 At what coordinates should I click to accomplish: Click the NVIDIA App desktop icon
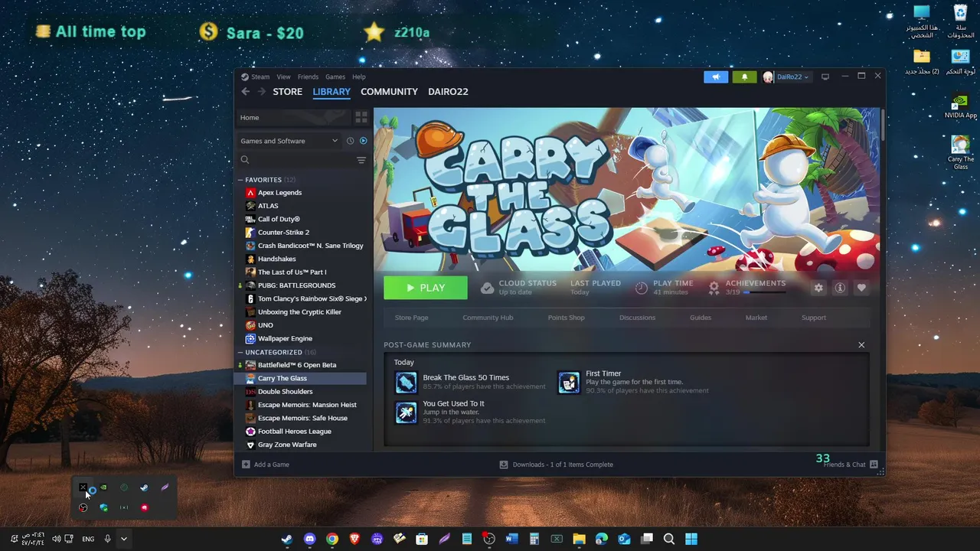[960, 106]
